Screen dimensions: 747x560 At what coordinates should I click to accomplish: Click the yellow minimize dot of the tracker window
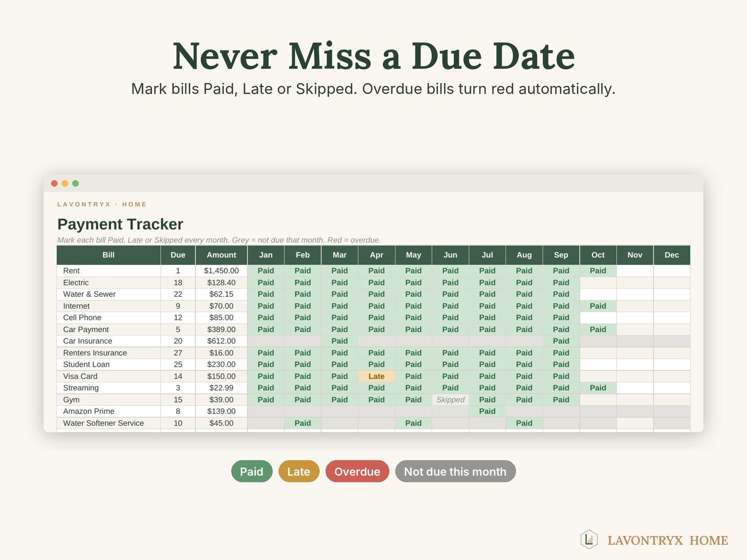coord(65,183)
